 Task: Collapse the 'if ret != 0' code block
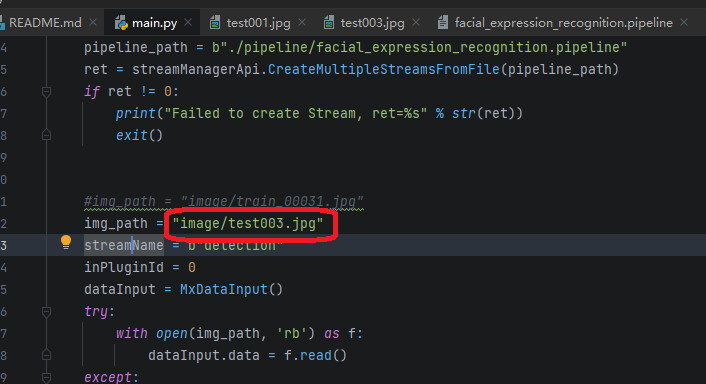pos(46,92)
